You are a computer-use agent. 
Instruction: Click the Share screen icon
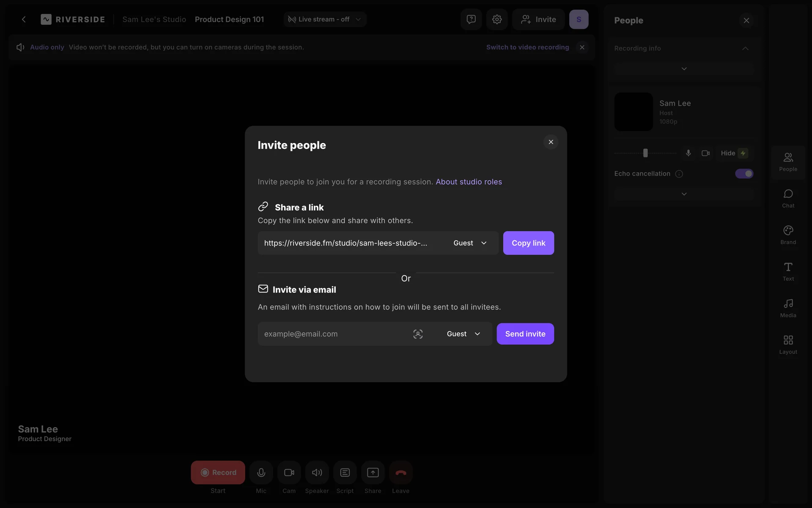(373, 472)
